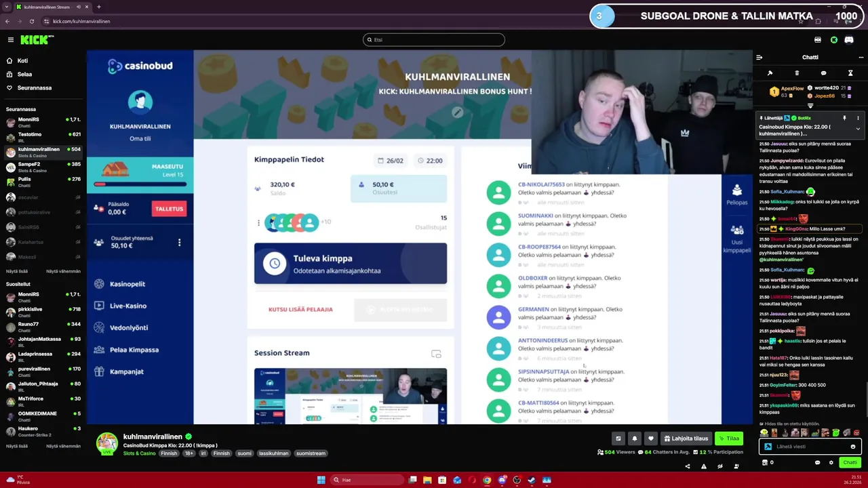Open Steam from the Windows taskbar
This screenshot has height=488, width=868.
pyautogui.click(x=532, y=480)
